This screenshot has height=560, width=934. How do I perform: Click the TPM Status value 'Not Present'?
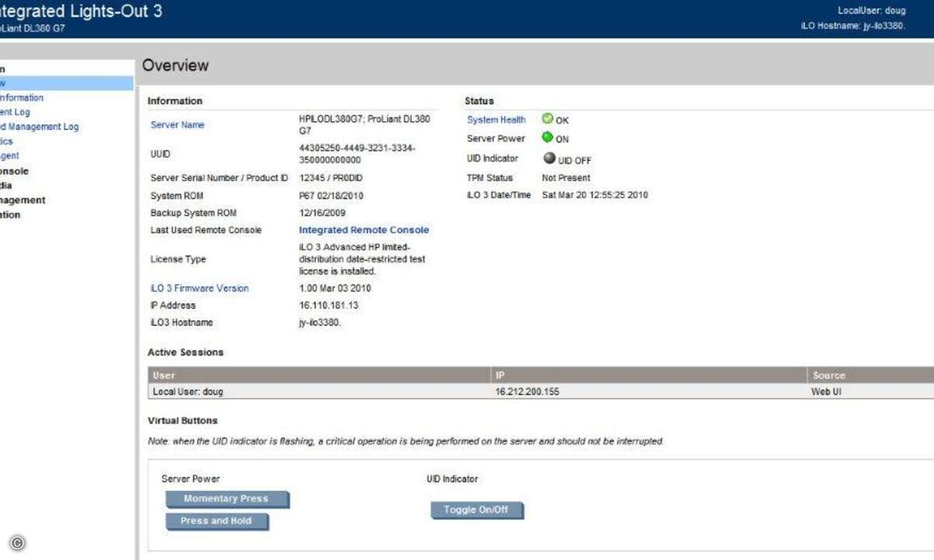tap(566, 177)
